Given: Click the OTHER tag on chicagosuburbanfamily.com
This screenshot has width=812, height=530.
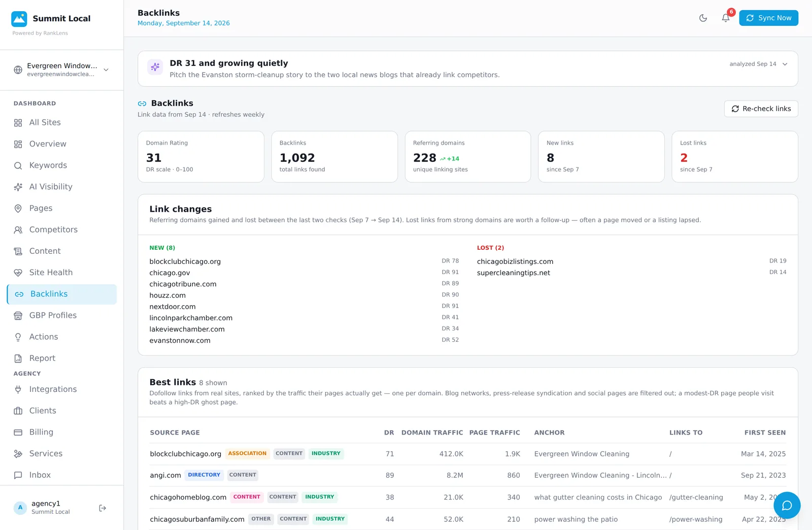Looking at the screenshot, I should pos(261,519).
